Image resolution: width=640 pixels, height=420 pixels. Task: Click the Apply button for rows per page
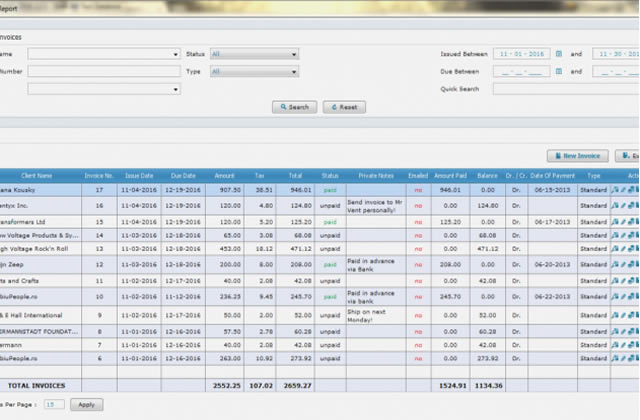86,404
